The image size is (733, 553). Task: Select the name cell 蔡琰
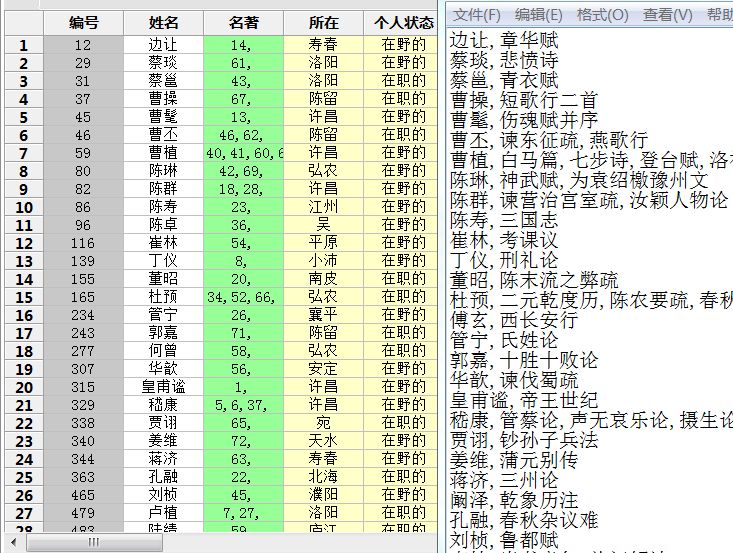tap(164, 63)
